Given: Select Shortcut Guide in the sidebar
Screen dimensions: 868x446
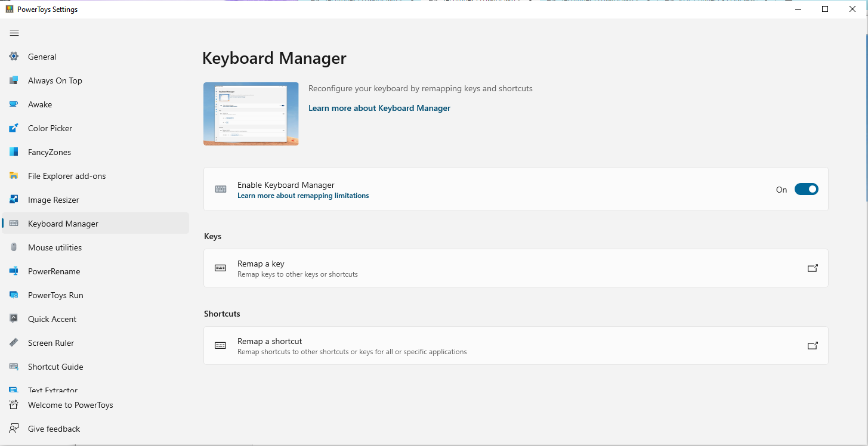Looking at the screenshot, I should click(55, 367).
